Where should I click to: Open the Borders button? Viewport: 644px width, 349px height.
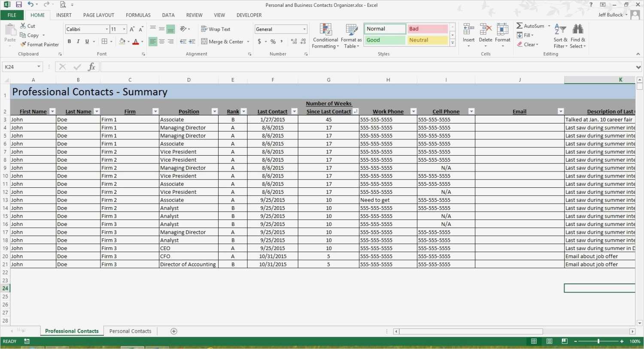(x=104, y=42)
